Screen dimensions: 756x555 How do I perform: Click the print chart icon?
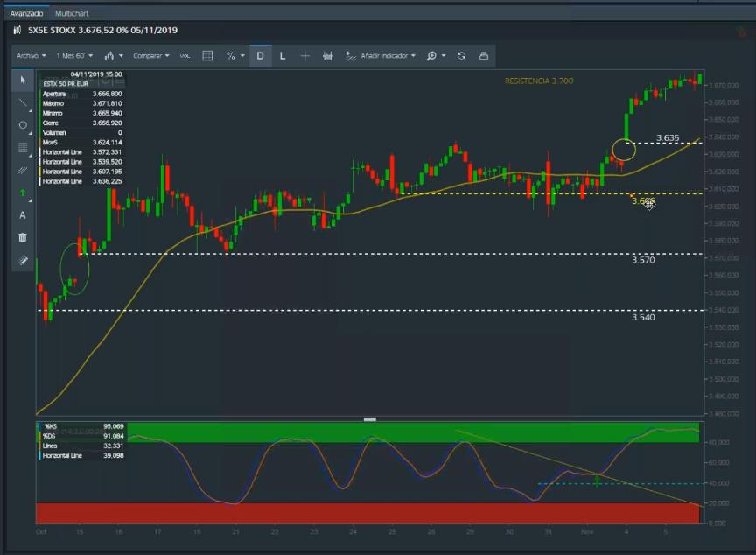(x=484, y=55)
